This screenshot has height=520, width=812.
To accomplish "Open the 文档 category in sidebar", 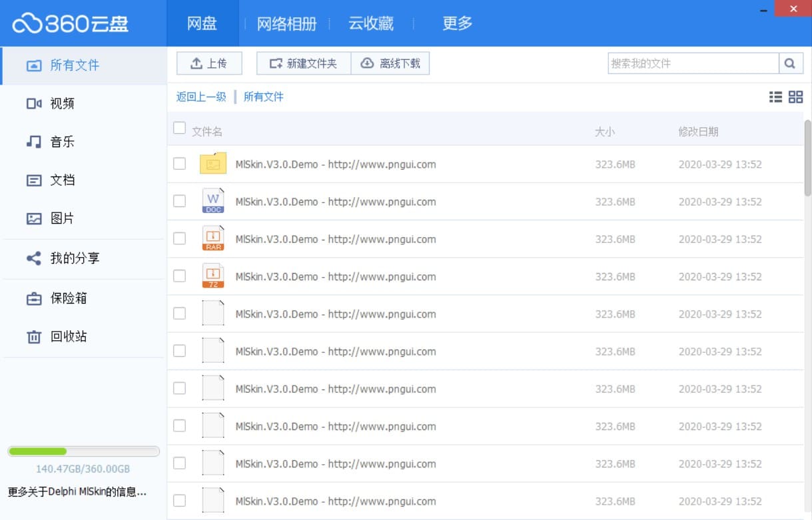I will click(x=83, y=180).
